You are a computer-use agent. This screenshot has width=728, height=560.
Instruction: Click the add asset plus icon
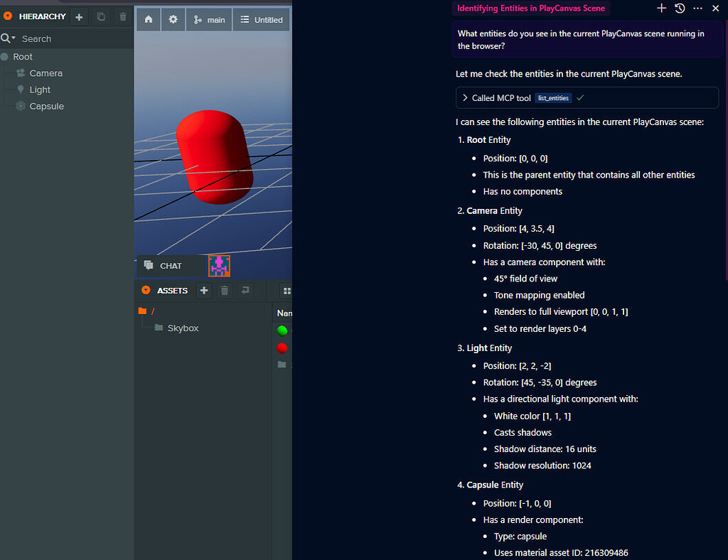(204, 290)
